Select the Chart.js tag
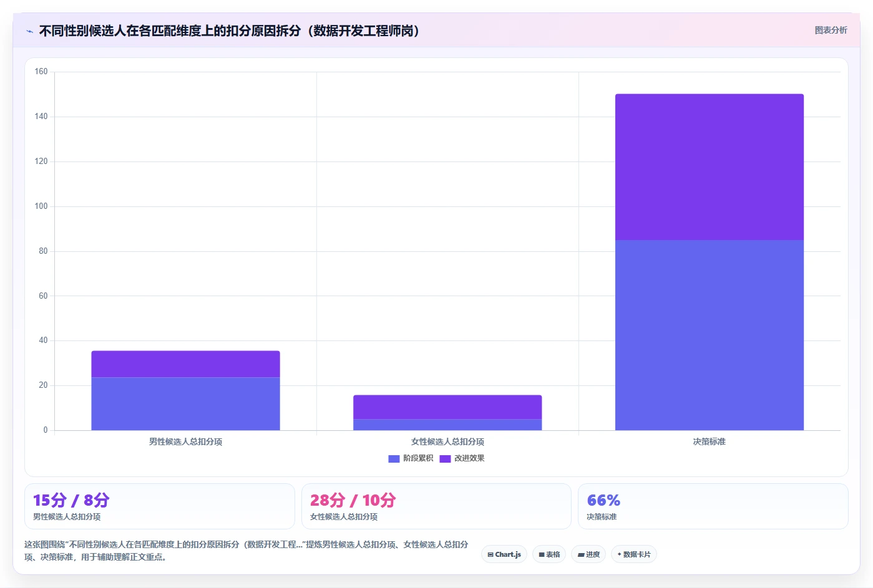The height and width of the screenshot is (588, 873). 504,554
